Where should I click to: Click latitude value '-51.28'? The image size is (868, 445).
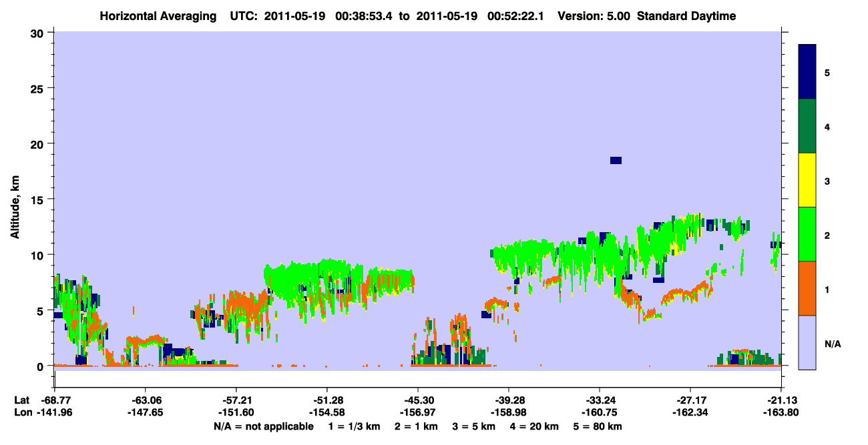pyautogui.click(x=327, y=400)
